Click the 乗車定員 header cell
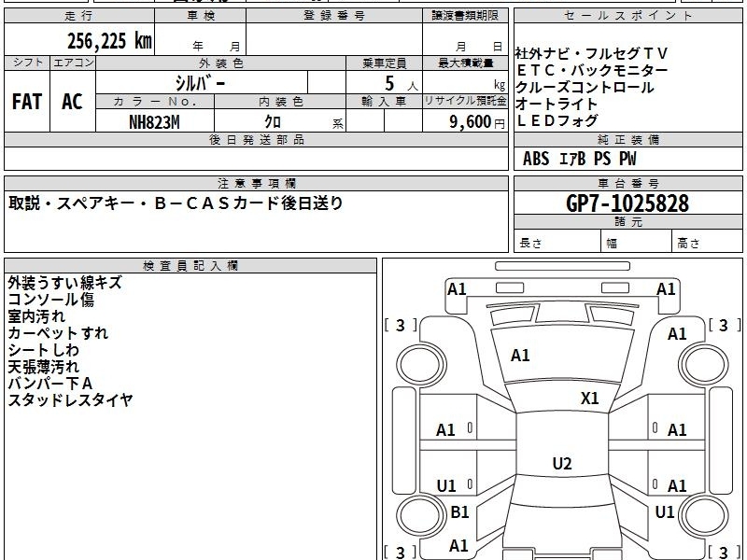 tap(384, 63)
